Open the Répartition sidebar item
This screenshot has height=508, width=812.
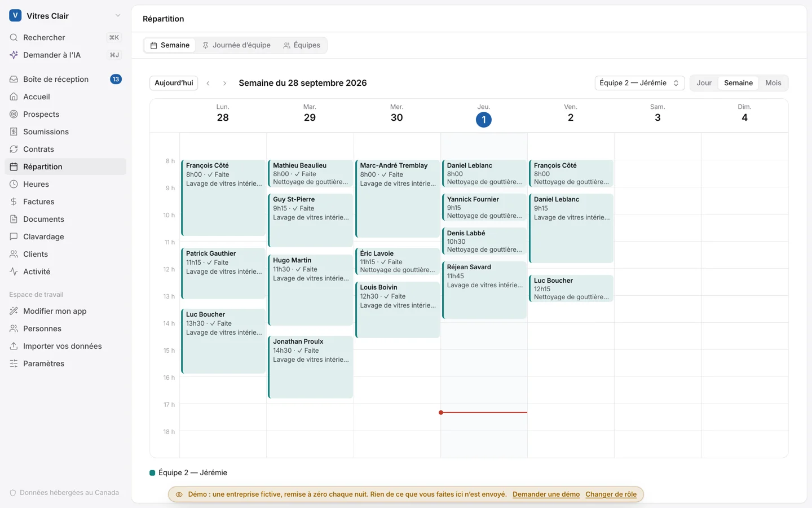(65, 167)
